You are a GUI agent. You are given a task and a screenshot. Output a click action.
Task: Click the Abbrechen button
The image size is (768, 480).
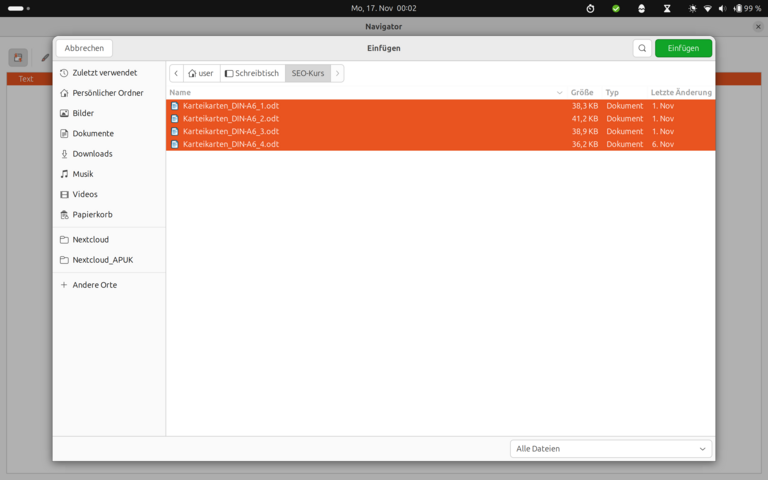(x=84, y=48)
